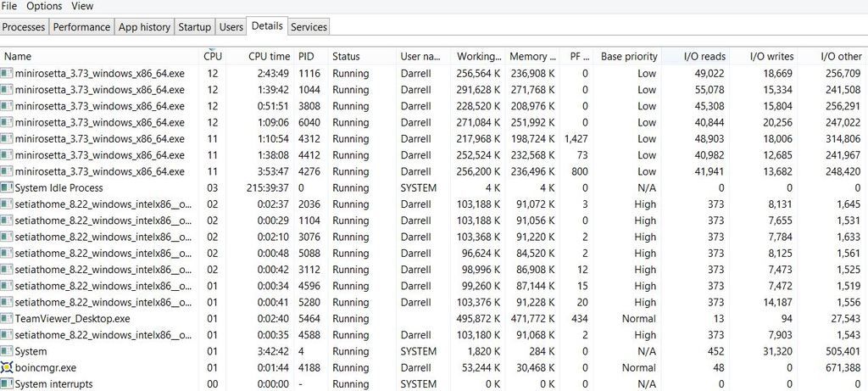Go to the Startup tab
The height and width of the screenshot is (391, 868).
tap(194, 27)
